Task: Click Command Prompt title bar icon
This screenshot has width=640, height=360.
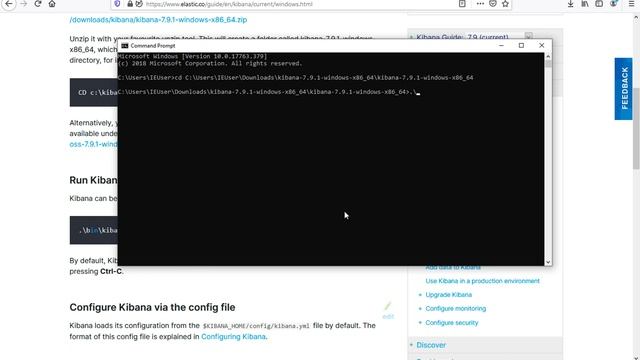Action: pos(125,46)
